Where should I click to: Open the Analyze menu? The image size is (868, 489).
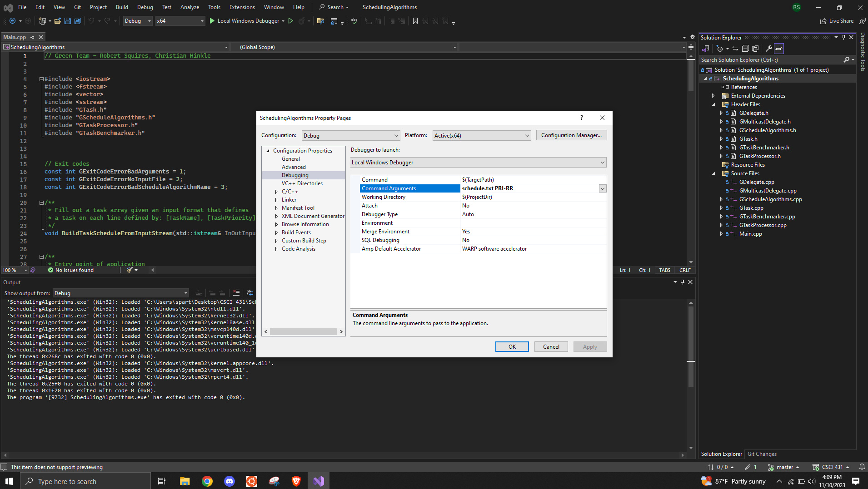click(x=190, y=7)
